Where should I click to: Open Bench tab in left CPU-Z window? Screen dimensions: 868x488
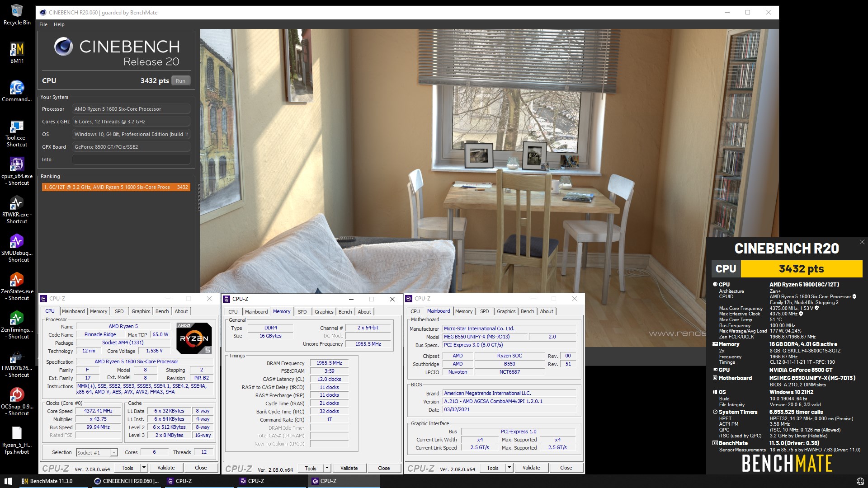click(162, 311)
